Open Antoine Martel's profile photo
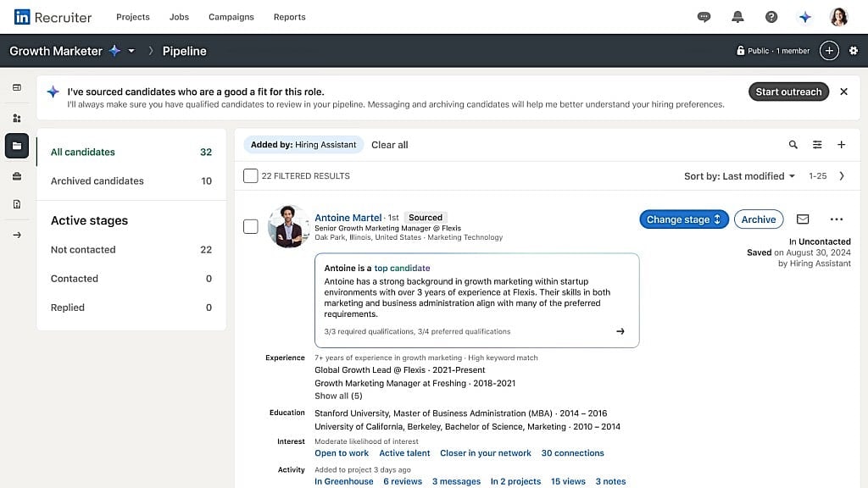868x488 pixels. [x=287, y=226]
